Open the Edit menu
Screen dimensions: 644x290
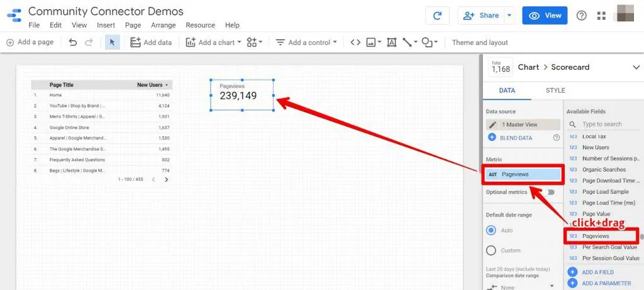55,25
